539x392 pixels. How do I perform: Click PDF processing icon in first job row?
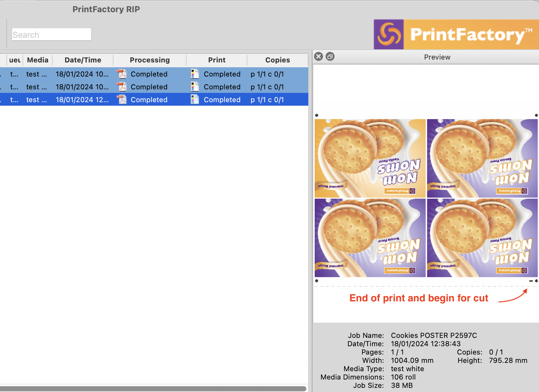tap(121, 74)
